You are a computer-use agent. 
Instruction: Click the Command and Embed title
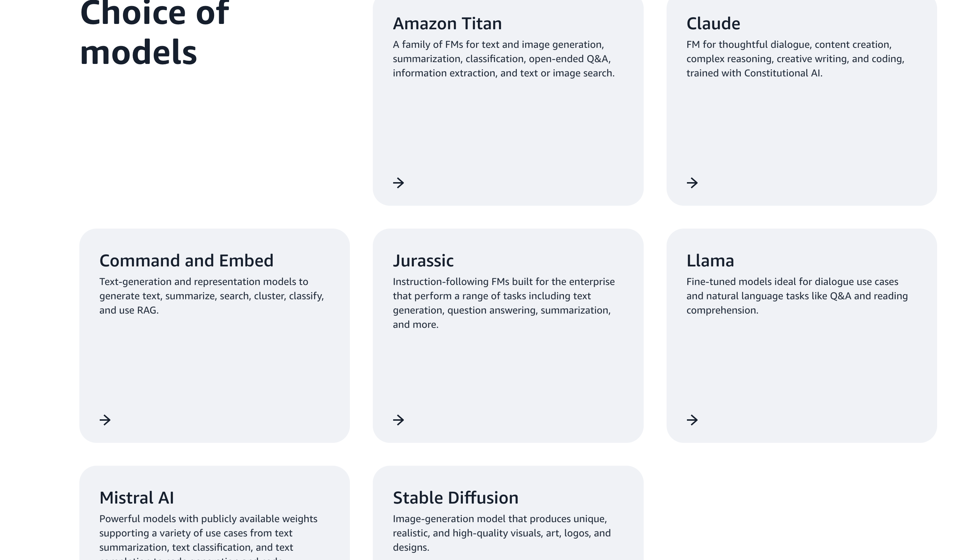pyautogui.click(x=186, y=261)
